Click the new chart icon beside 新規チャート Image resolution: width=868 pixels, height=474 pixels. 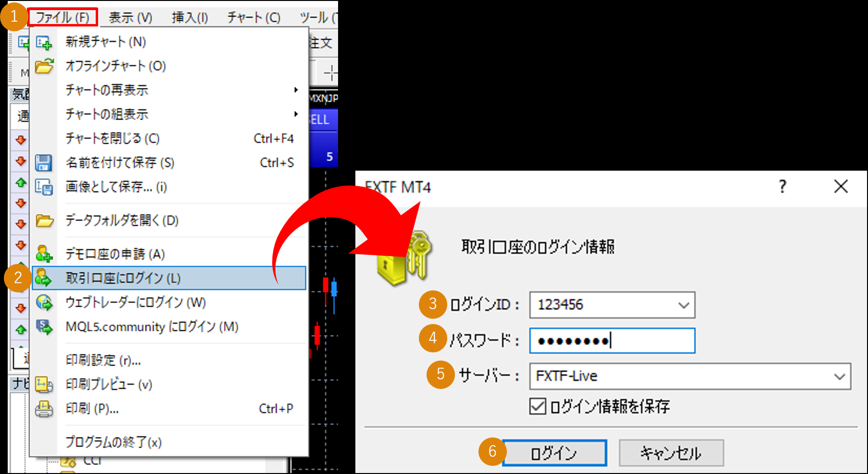[x=44, y=42]
